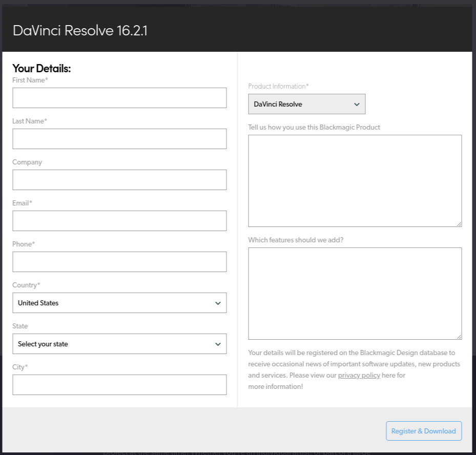Screen dimensions: 476x455
Task: Click the Product Information dropdown arrow
Action: point(356,104)
